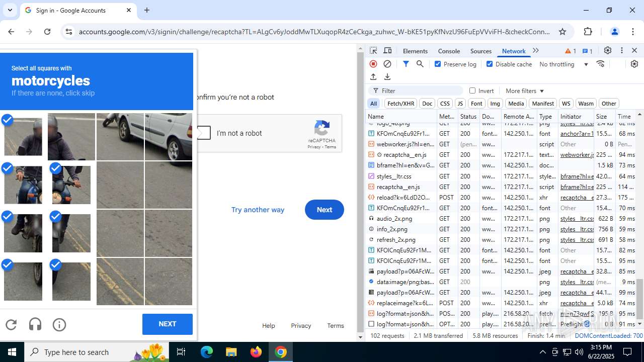Viewport: 644px width, 362px height.
Task: Open Chrome tab search dropdown arrow
Action: 10,10
